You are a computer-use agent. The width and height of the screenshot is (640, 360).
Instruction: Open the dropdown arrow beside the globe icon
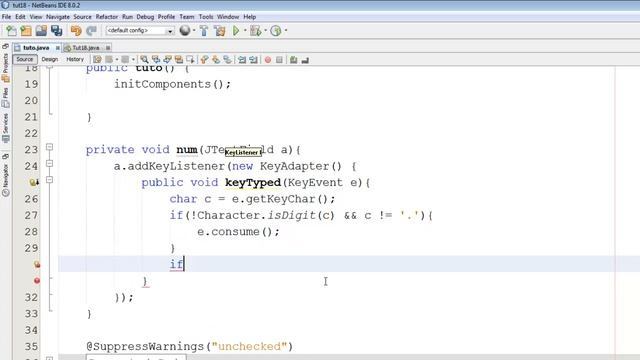tap(194, 31)
